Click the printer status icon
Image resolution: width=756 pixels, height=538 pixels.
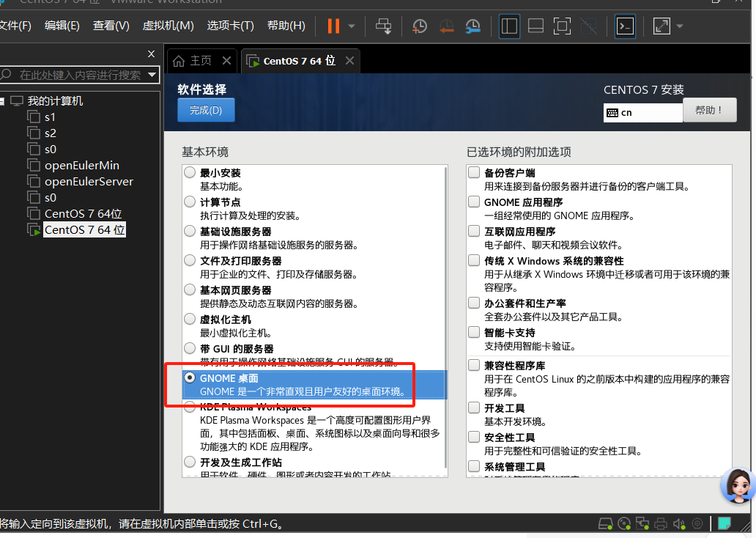[x=661, y=523]
